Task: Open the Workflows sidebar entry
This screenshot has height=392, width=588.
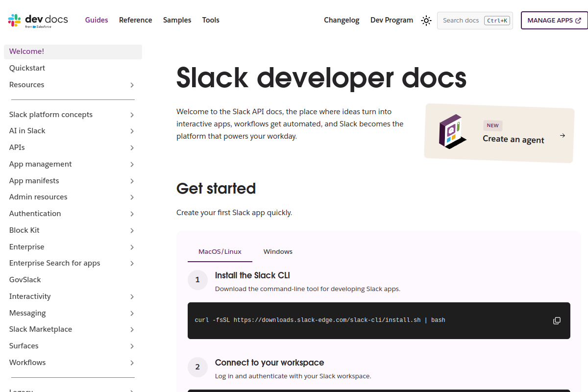Action: [x=27, y=363]
